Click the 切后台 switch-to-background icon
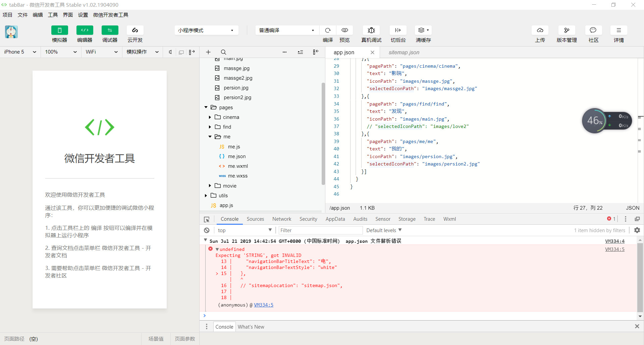The height and width of the screenshot is (345, 644). [x=398, y=30]
